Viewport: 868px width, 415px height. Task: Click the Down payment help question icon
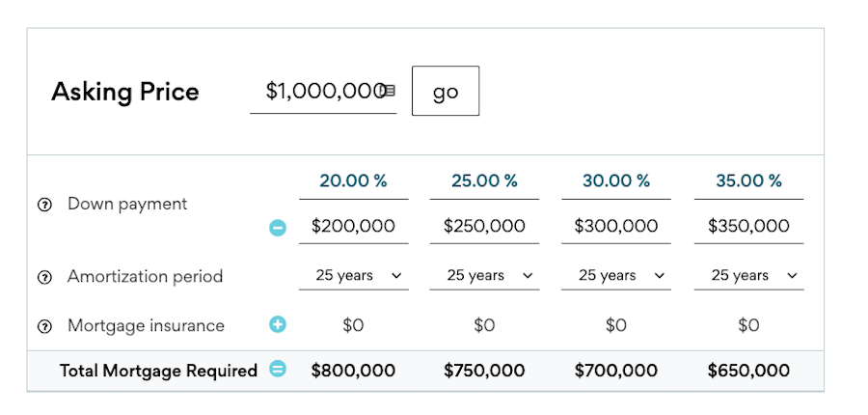(x=44, y=205)
